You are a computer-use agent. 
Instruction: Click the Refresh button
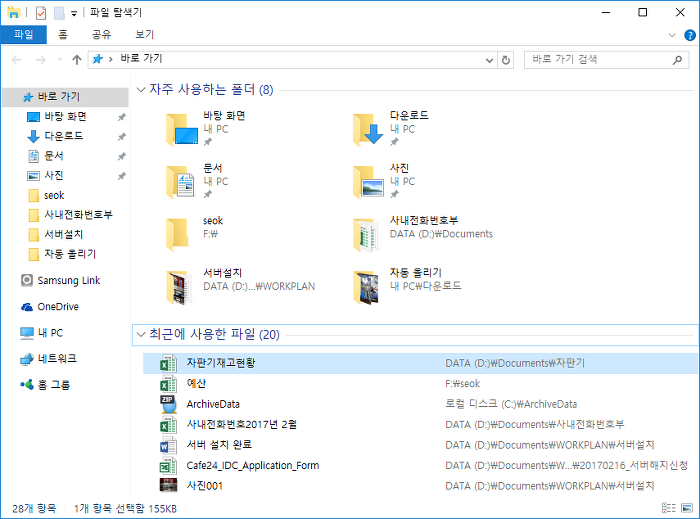tap(505, 60)
